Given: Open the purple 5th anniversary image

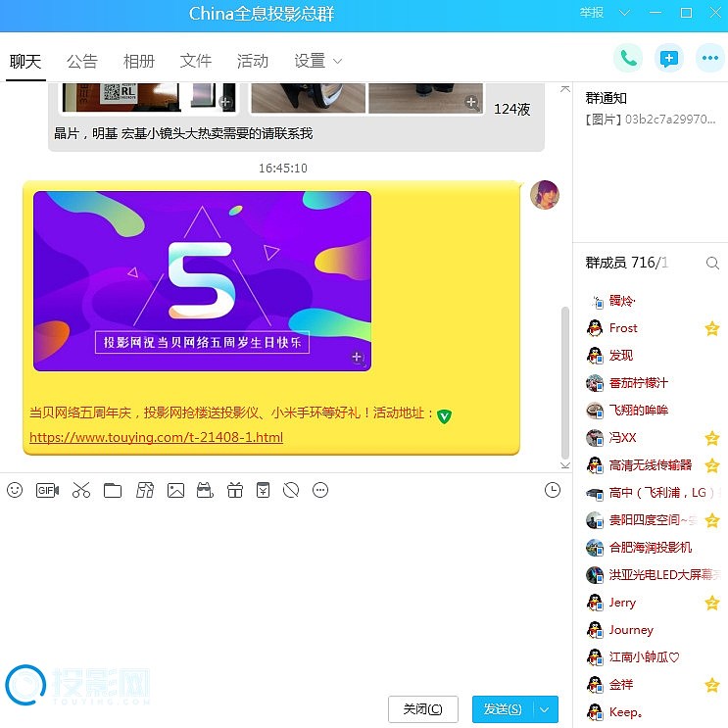Looking at the screenshot, I should tap(202, 281).
